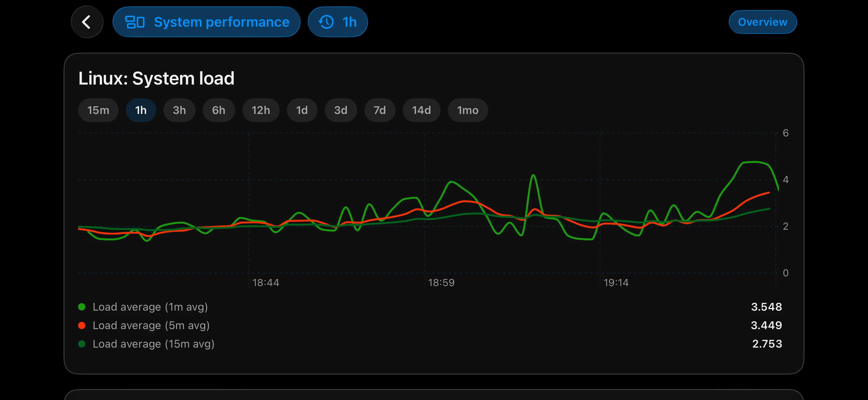Select the 15m time range pill
Viewport: 868px width, 400px height.
[x=98, y=110]
